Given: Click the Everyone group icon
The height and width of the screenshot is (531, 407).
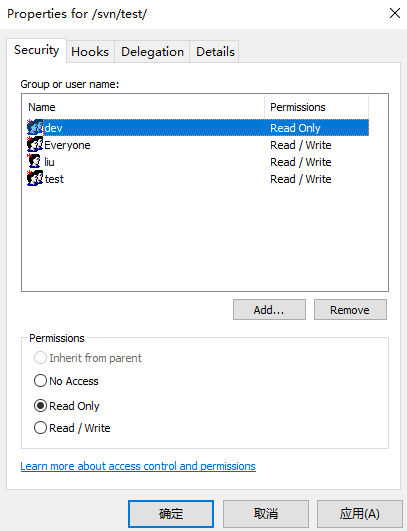Looking at the screenshot, I should 35,145.
